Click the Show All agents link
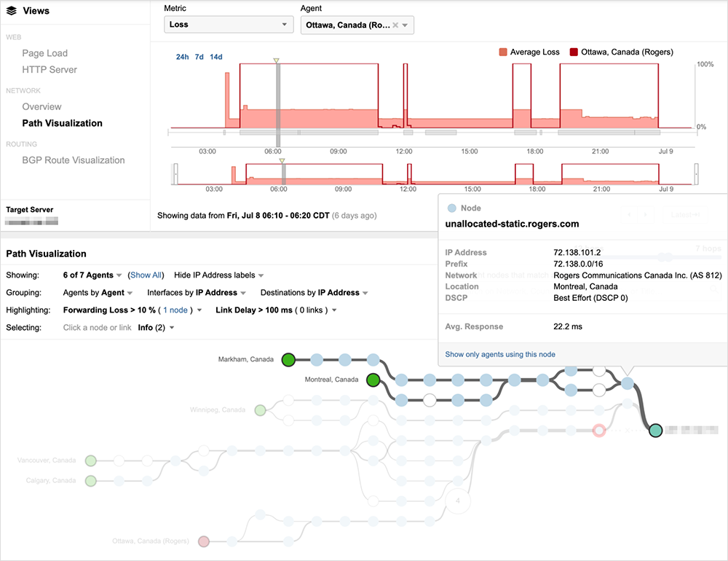 point(146,275)
